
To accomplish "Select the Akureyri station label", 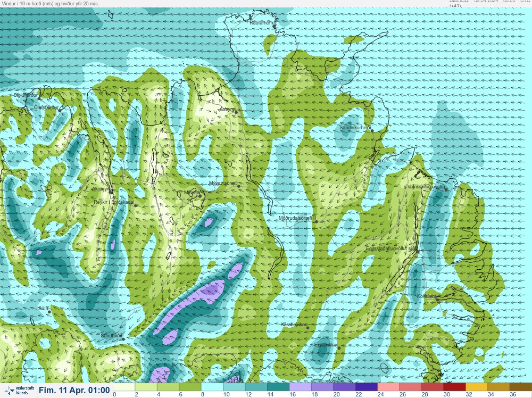I will pos(101,189).
